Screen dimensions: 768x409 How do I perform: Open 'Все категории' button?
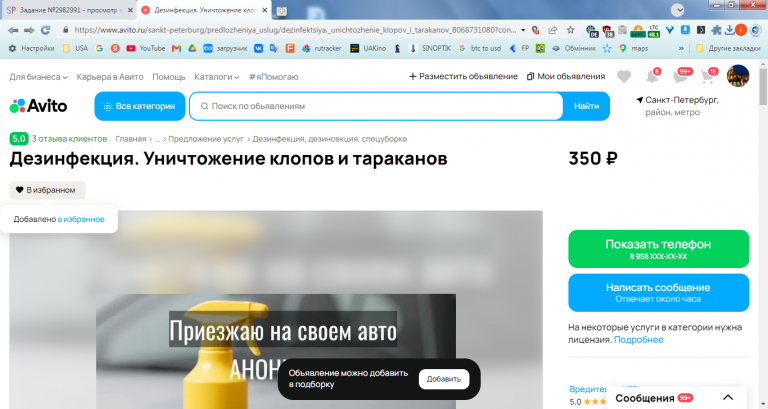[x=140, y=106]
